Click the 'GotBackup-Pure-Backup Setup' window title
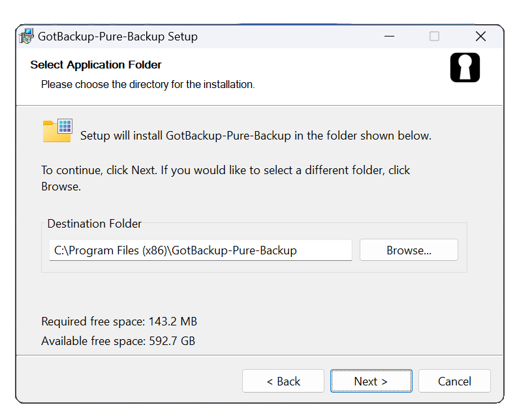 (117, 37)
